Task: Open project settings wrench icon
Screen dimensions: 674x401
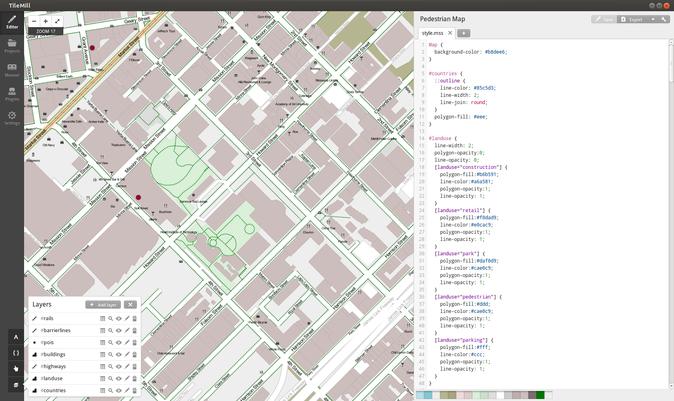Action: pos(664,19)
